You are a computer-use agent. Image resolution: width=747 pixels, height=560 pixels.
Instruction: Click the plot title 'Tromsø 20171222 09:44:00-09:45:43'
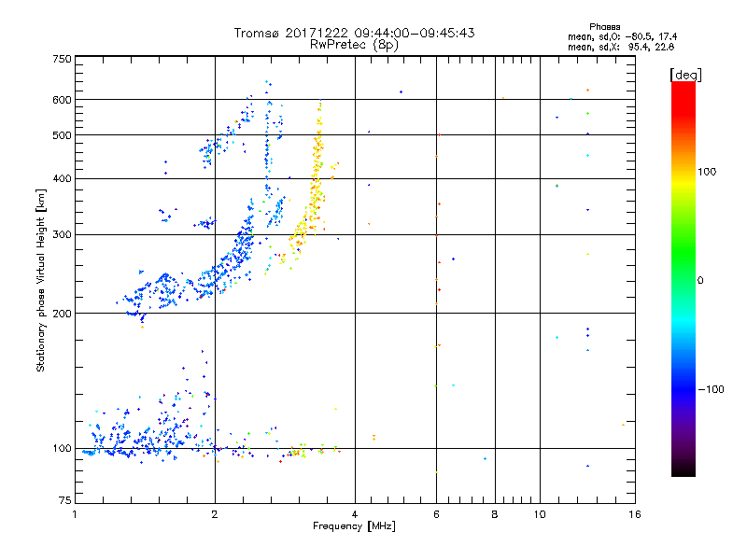[x=354, y=33]
